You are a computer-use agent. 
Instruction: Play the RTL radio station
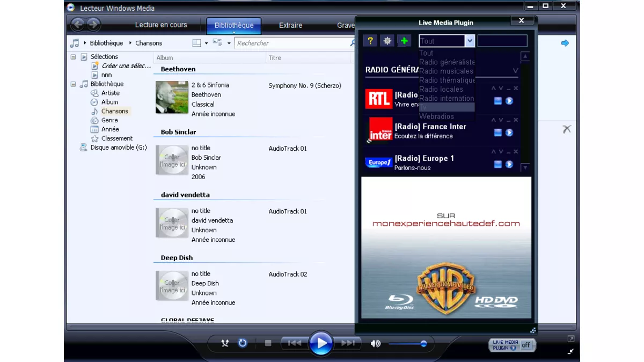tap(509, 101)
